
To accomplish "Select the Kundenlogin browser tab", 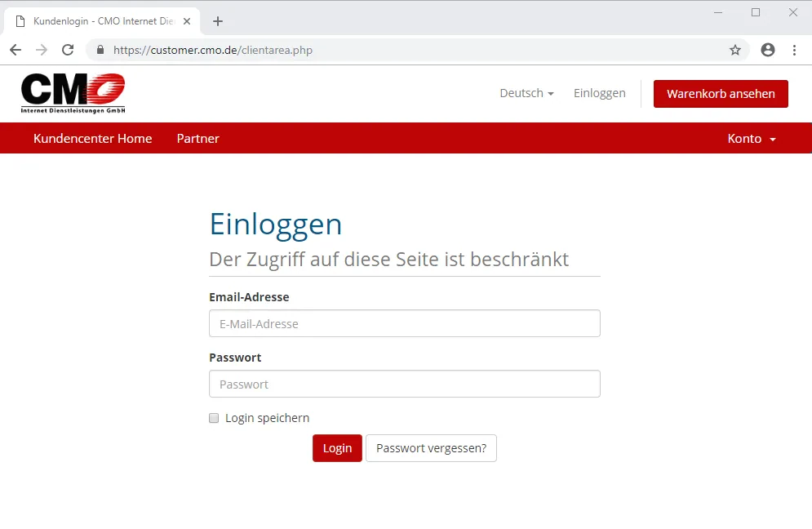I will [x=101, y=21].
